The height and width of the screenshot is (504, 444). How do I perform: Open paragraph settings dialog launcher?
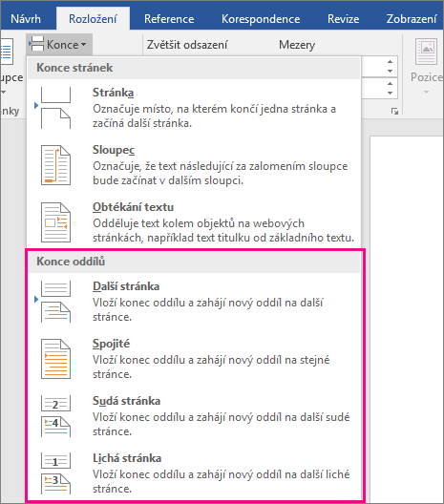[394, 112]
